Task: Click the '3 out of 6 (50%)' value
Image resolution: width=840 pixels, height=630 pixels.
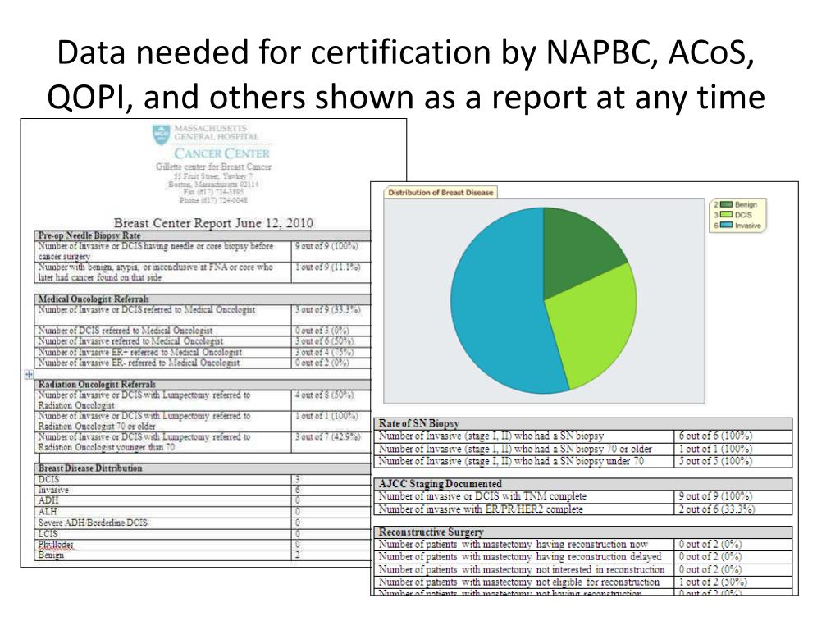Action: coord(324,341)
